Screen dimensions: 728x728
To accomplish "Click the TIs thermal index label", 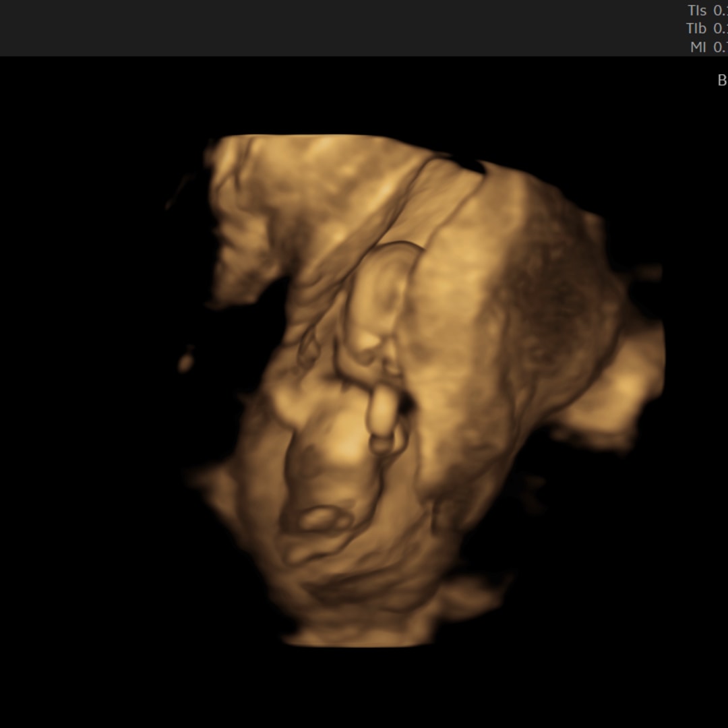I will [697, 10].
